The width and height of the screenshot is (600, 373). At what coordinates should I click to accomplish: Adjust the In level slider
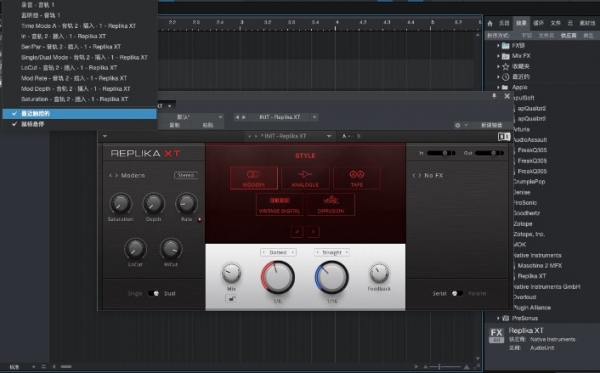[x=441, y=153]
